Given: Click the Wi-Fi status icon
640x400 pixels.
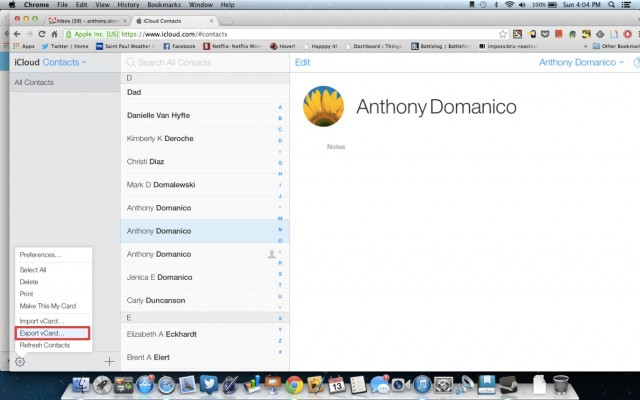Looking at the screenshot, I should pyautogui.click(x=509, y=5).
